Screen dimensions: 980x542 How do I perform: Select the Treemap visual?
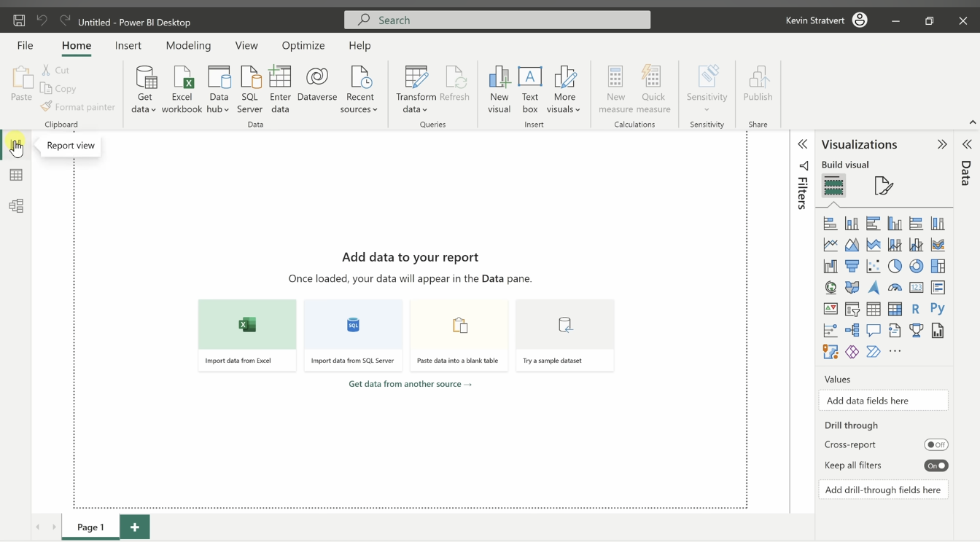(x=938, y=266)
